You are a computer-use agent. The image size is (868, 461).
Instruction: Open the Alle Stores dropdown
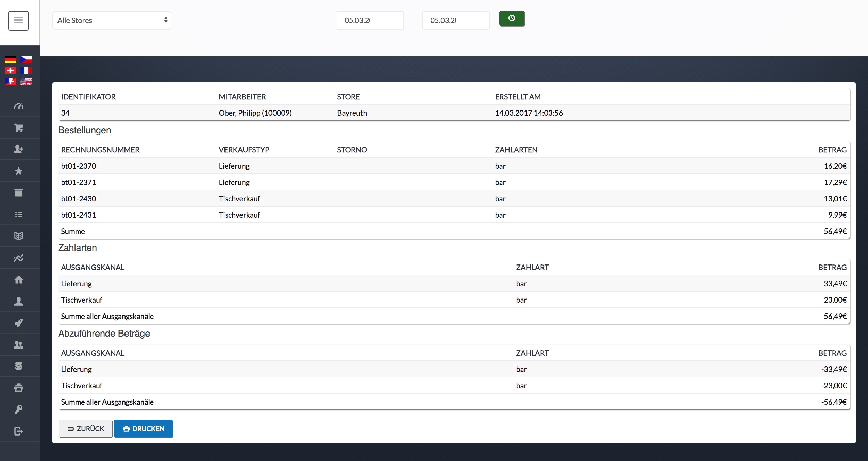tap(112, 20)
